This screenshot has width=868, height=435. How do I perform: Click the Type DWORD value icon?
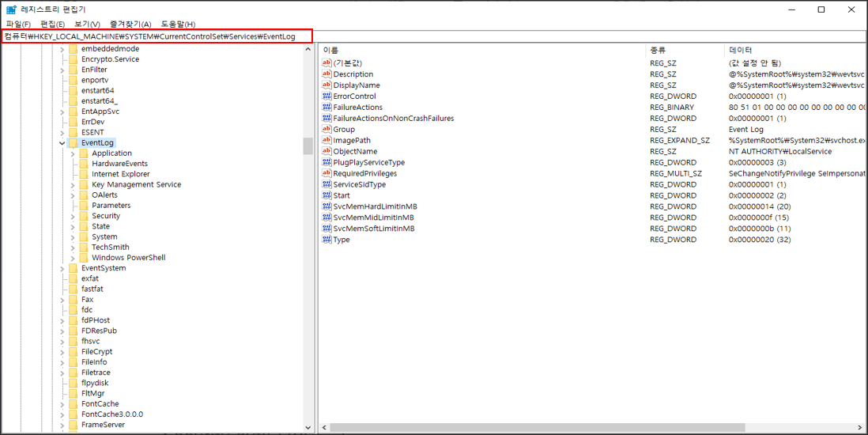tap(326, 240)
